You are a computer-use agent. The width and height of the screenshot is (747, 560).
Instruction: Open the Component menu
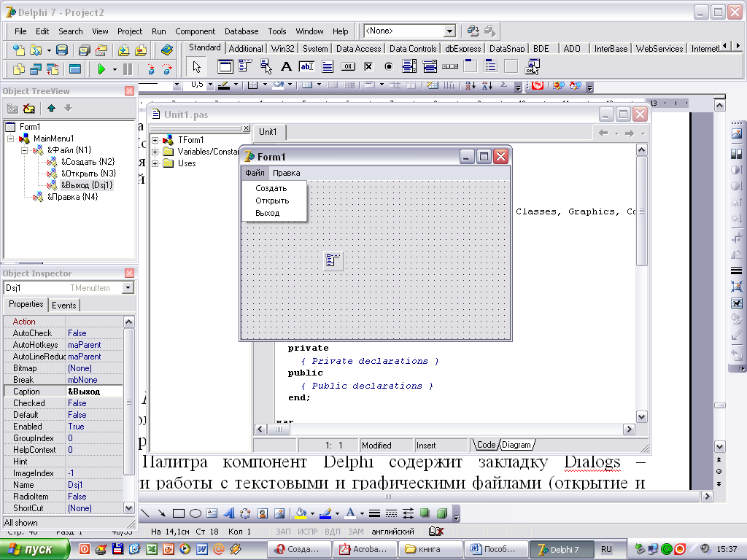195,31
